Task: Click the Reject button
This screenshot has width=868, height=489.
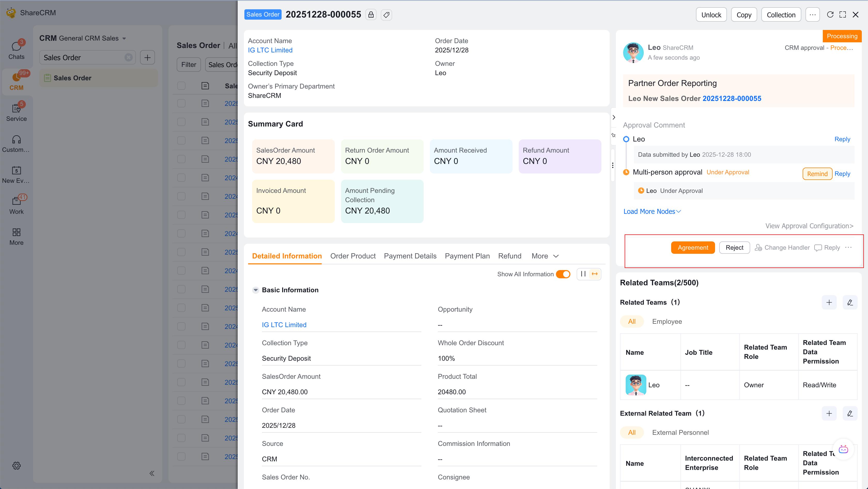Action: click(734, 248)
